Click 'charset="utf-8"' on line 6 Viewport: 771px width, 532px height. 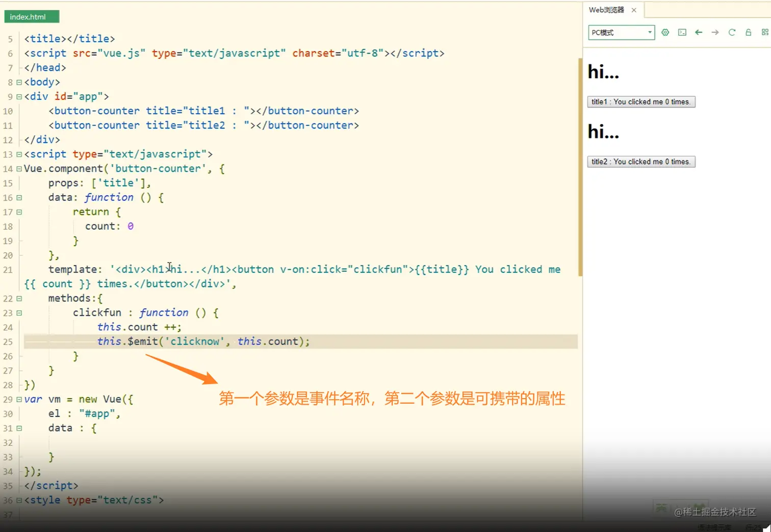pyautogui.click(x=338, y=53)
